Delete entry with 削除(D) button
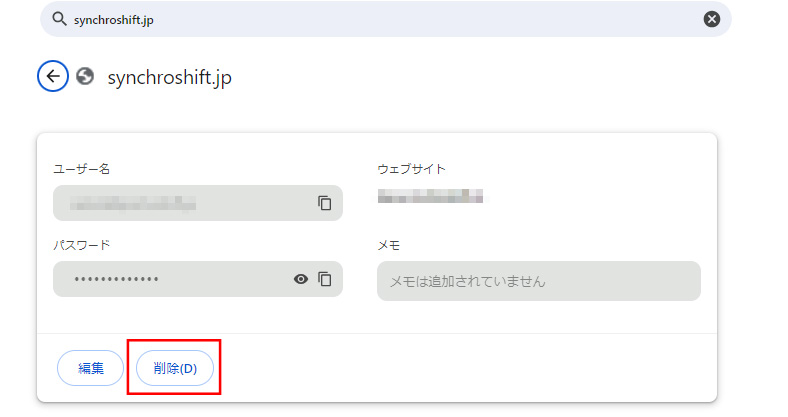The width and height of the screenshot is (788, 417). click(x=175, y=368)
